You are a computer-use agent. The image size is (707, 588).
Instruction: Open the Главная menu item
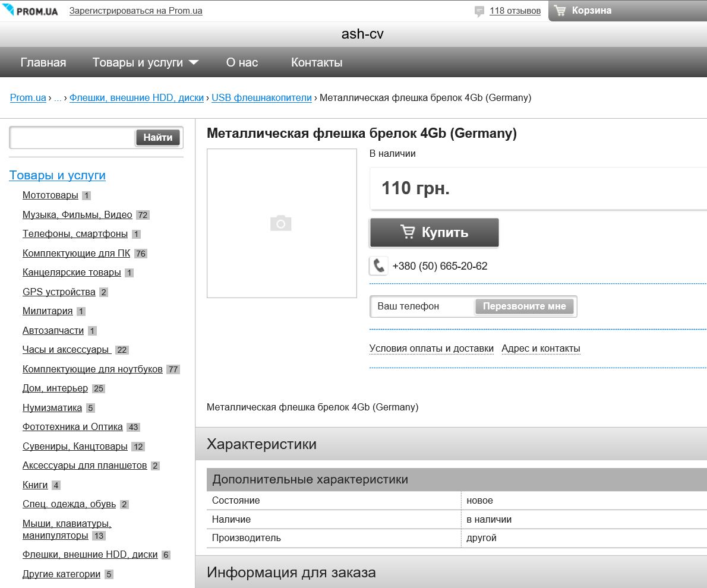click(x=43, y=62)
